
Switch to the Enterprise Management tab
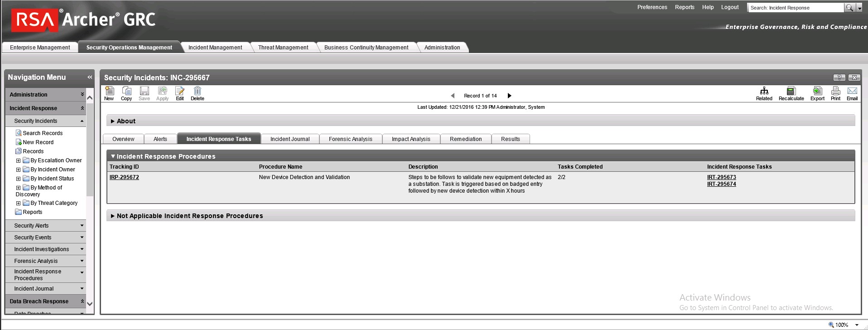[40, 48]
